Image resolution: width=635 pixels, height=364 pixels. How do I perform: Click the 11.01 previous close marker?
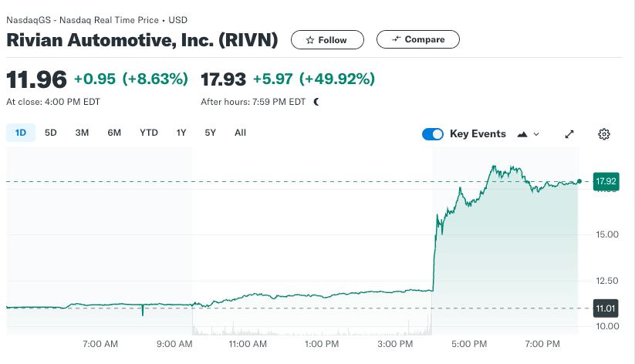click(606, 308)
